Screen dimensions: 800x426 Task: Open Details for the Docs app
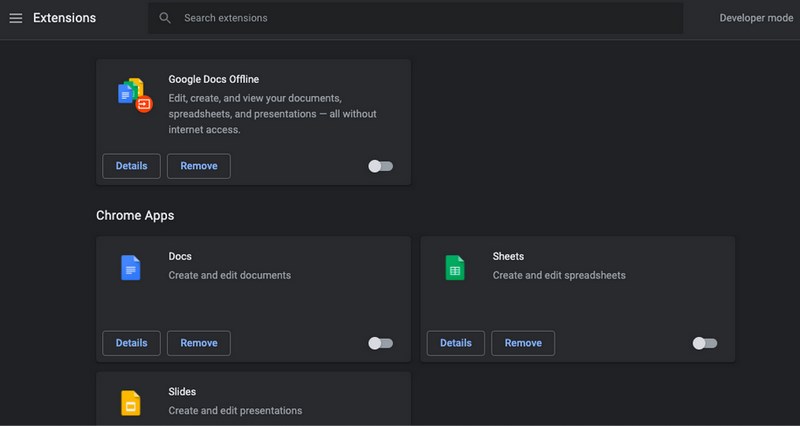click(x=131, y=343)
